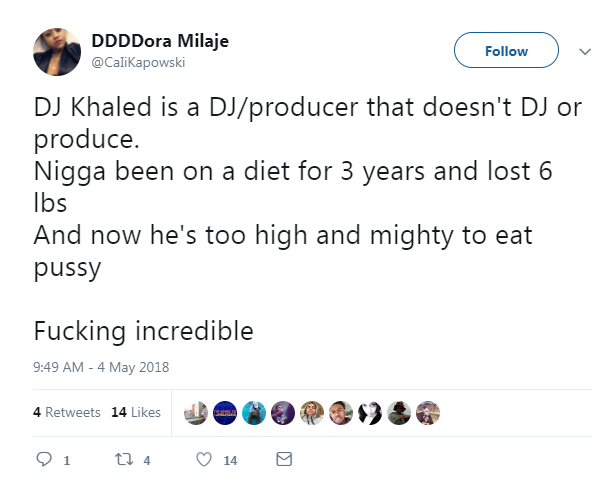
Task: Open the 9:49 AM - 4 May 2018 timestamp
Action: (x=101, y=367)
